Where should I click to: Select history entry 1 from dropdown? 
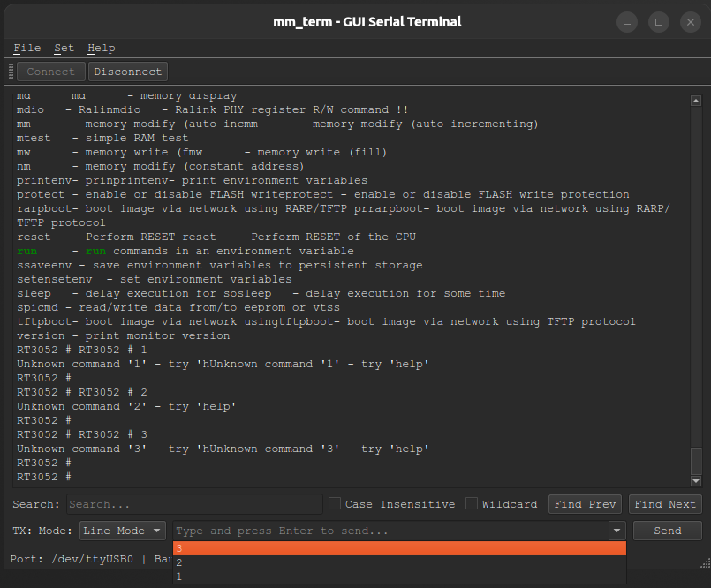point(399,577)
